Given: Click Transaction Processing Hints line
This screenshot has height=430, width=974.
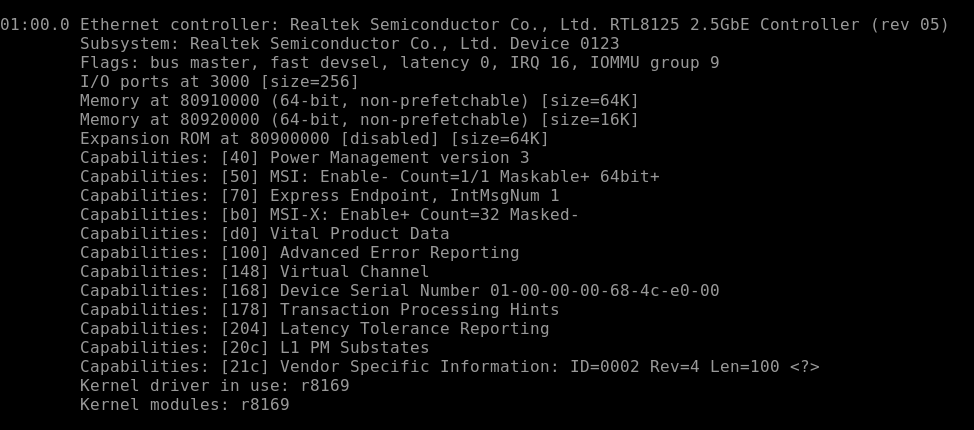Looking at the screenshot, I should click(x=320, y=309).
